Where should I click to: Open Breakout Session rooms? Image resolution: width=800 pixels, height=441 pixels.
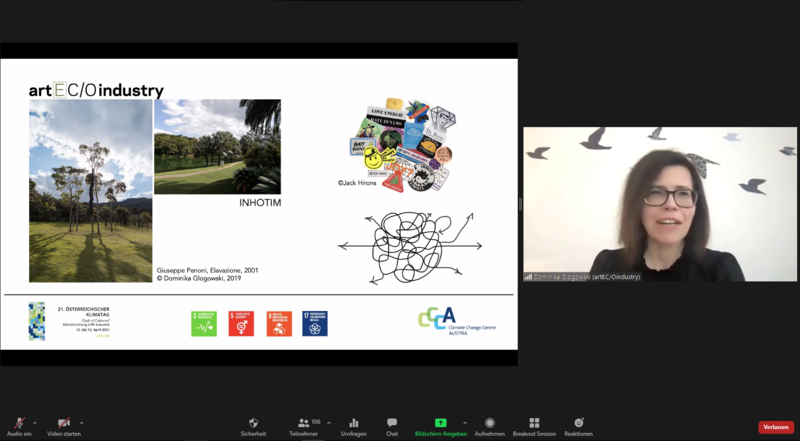click(x=534, y=426)
